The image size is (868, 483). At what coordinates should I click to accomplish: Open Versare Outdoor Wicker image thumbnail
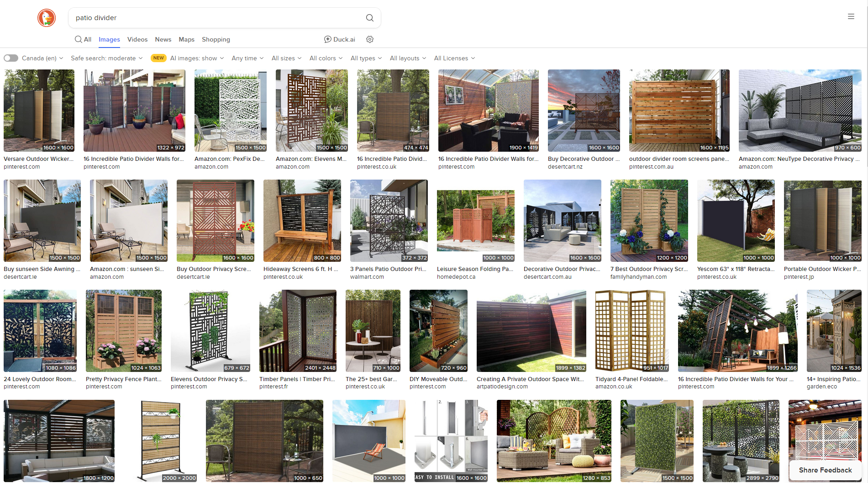[39, 111]
